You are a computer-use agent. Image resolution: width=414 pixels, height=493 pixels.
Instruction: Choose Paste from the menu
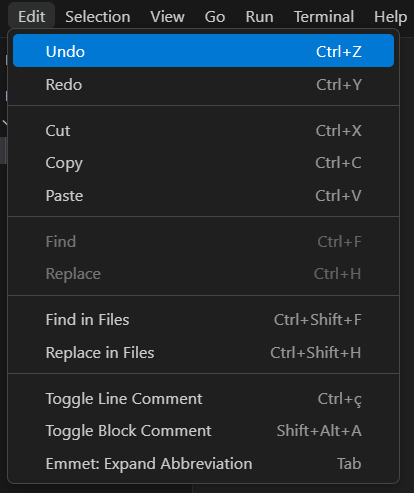click(203, 195)
